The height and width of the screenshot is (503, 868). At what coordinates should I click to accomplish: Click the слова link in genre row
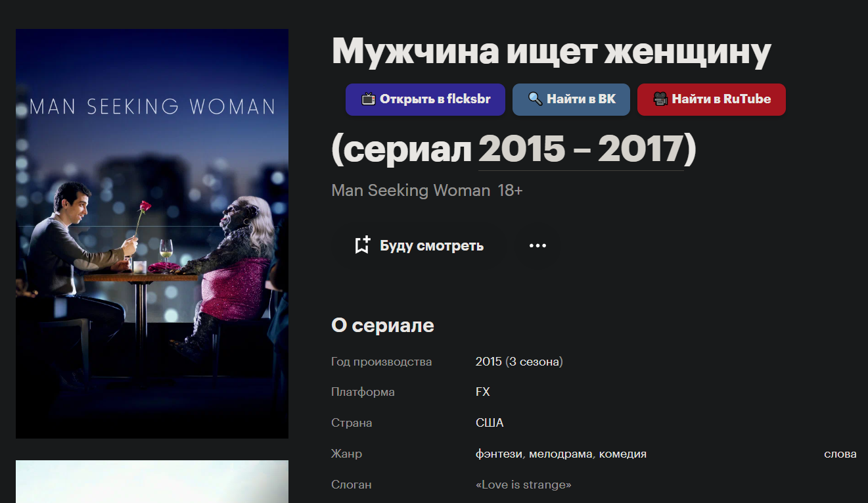coord(840,454)
